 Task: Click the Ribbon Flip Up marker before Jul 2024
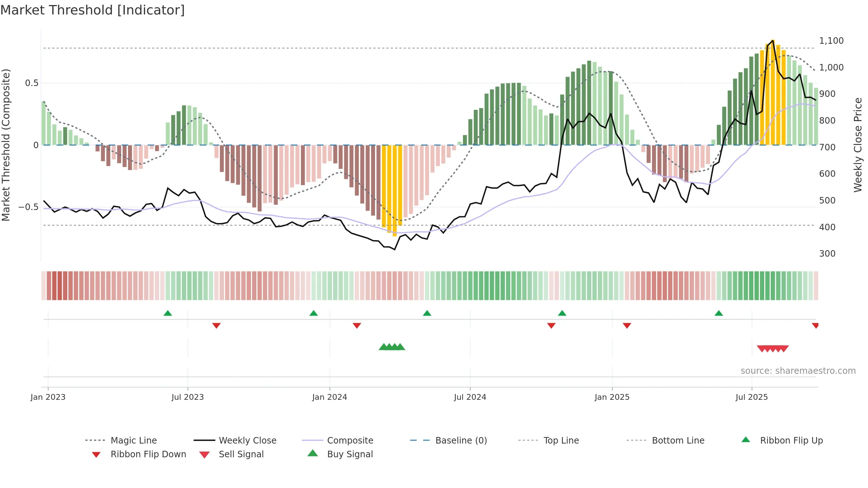(x=427, y=313)
